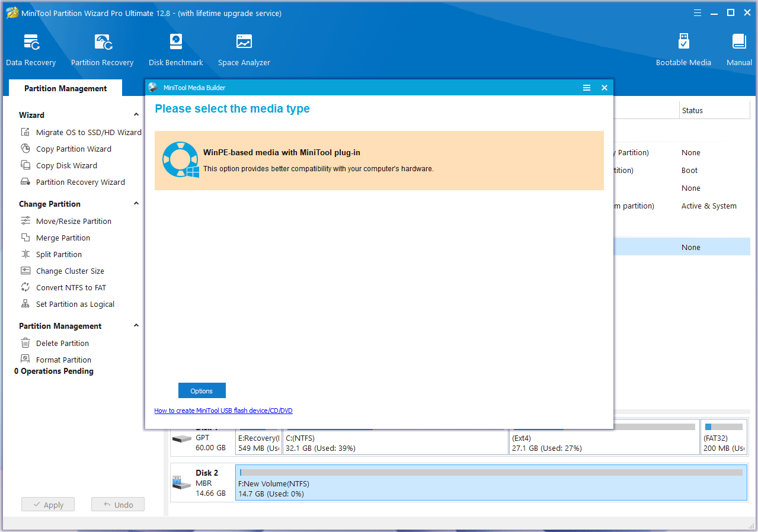The height and width of the screenshot is (532, 758).
Task: Choose Delete Partition
Action: pyautogui.click(x=55, y=343)
